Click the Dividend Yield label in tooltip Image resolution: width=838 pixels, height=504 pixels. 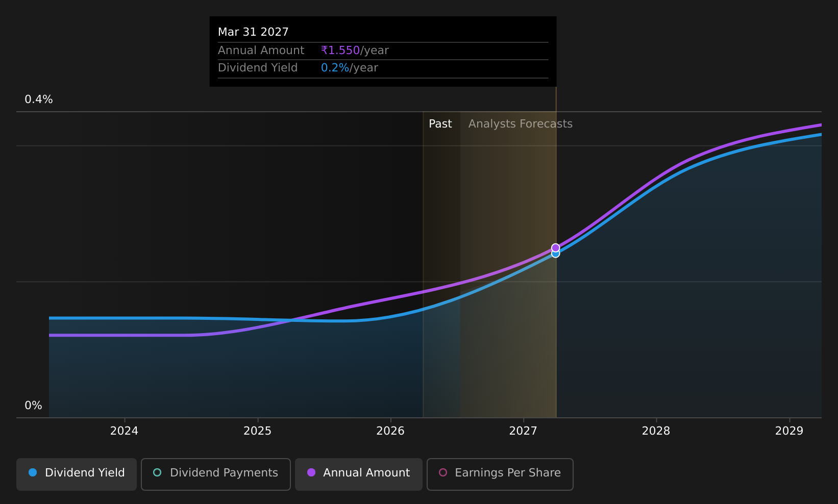click(x=258, y=68)
